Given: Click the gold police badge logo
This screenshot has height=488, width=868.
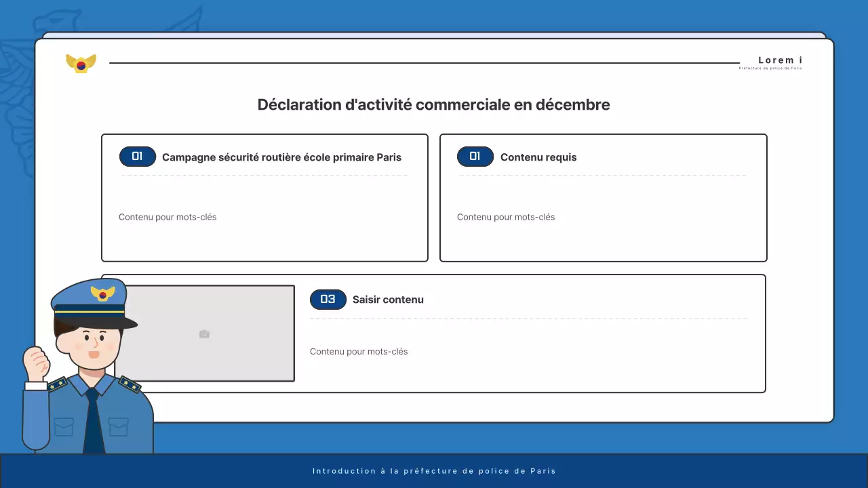Looking at the screenshot, I should [x=81, y=62].
